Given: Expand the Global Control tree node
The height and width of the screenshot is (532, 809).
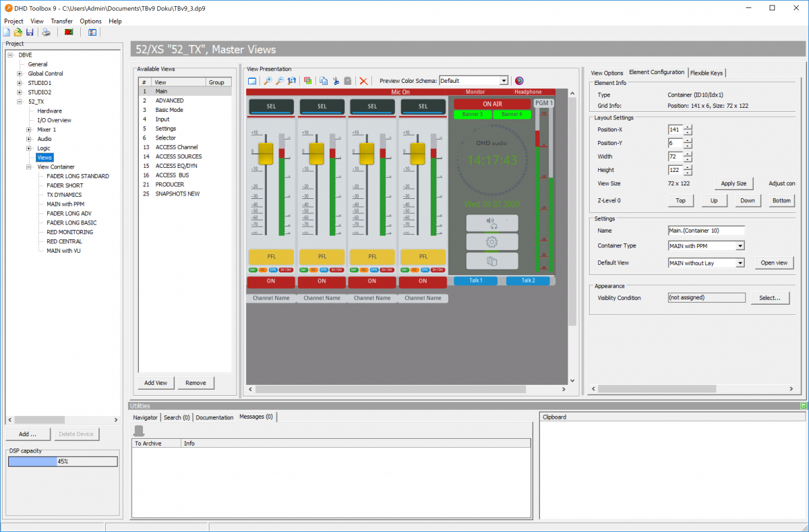Looking at the screenshot, I should (x=20, y=73).
